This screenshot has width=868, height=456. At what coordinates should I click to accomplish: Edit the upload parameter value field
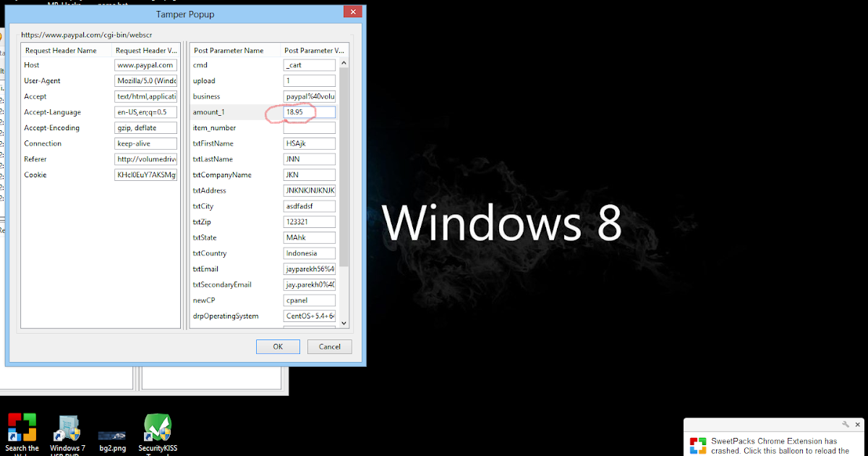309,81
